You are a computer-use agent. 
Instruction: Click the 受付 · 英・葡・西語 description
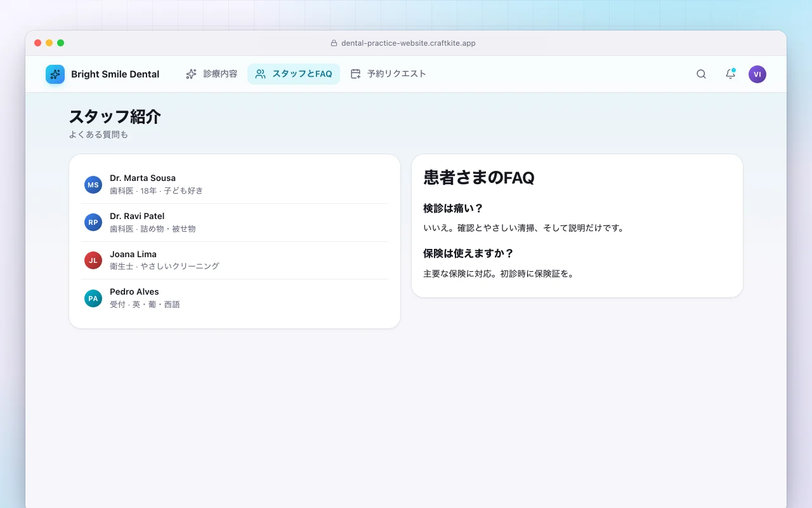tap(145, 304)
